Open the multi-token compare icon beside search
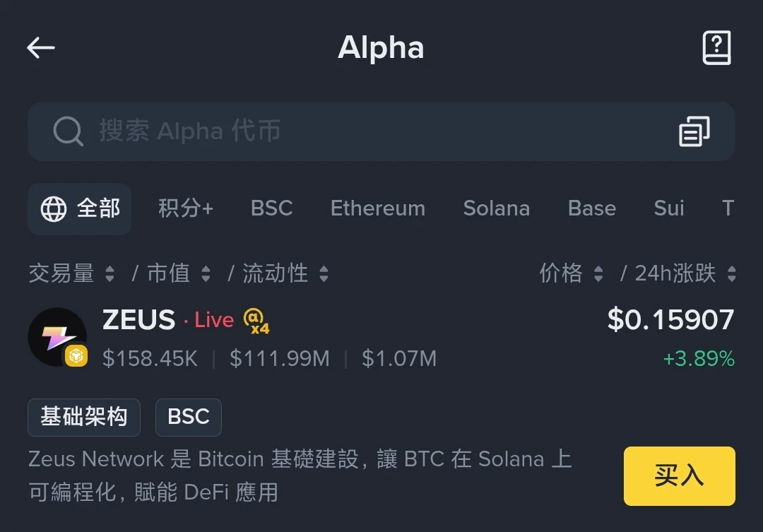Image resolution: width=763 pixels, height=532 pixels. (695, 131)
